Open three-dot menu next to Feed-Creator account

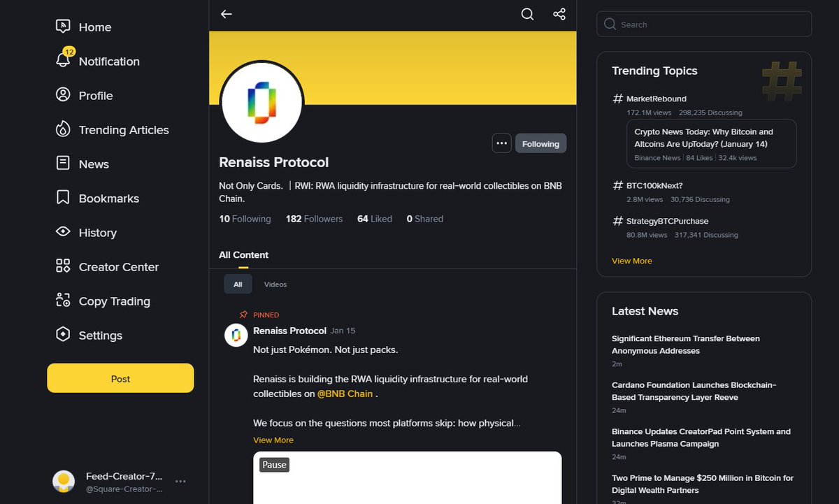coord(180,482)
